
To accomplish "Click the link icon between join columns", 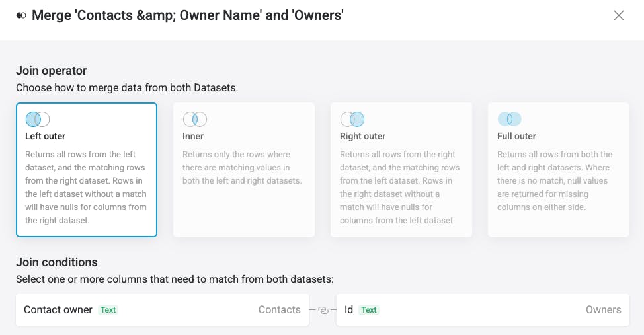I will [x=323, y=310].
